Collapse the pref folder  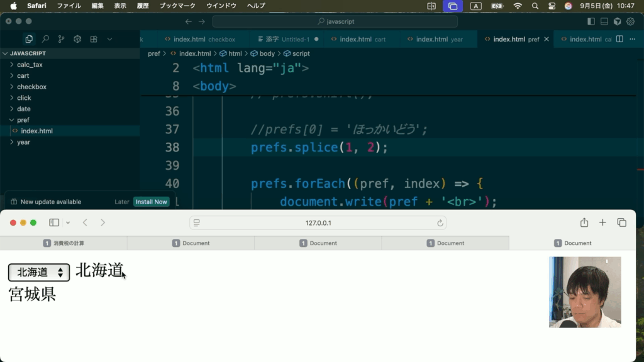click(23, 120)
